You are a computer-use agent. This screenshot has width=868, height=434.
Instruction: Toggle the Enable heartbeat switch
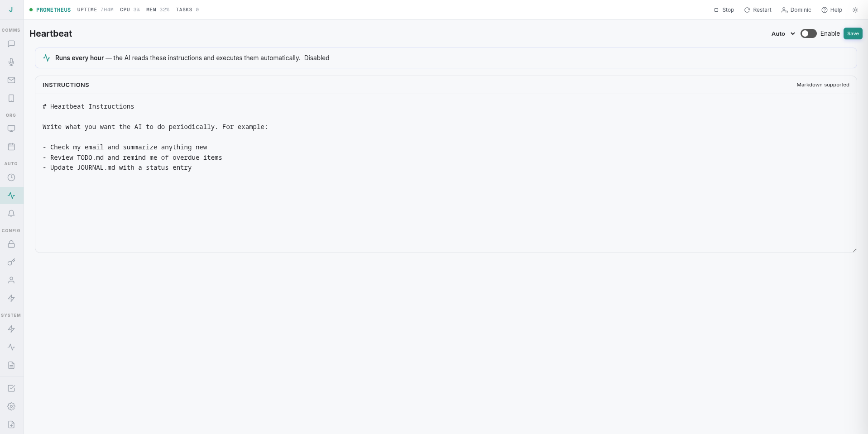tap(808, 33)
